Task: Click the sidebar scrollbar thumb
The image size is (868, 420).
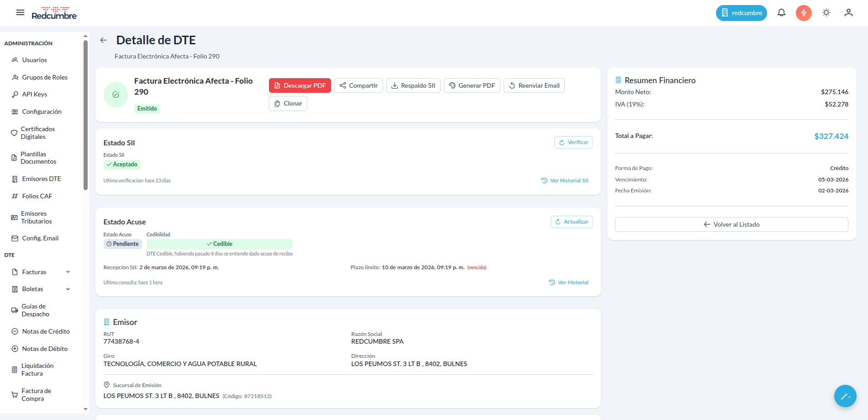Action: (x=85, y=115)
